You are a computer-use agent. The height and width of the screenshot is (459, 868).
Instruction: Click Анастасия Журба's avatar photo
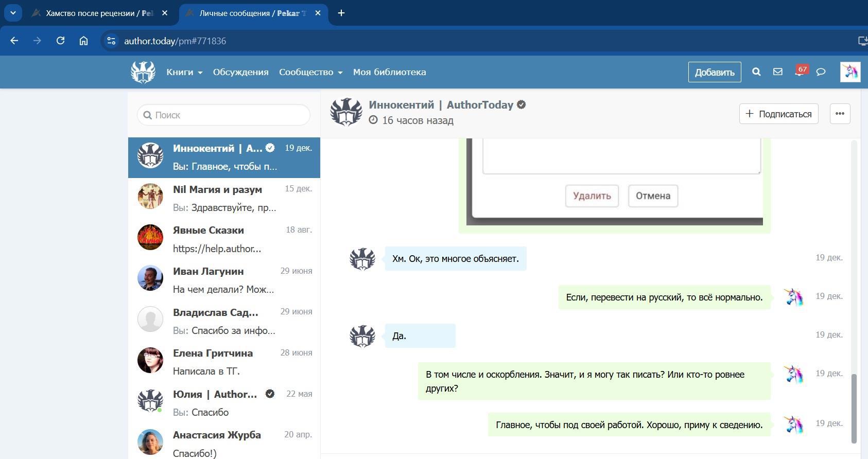coord(150,442)
